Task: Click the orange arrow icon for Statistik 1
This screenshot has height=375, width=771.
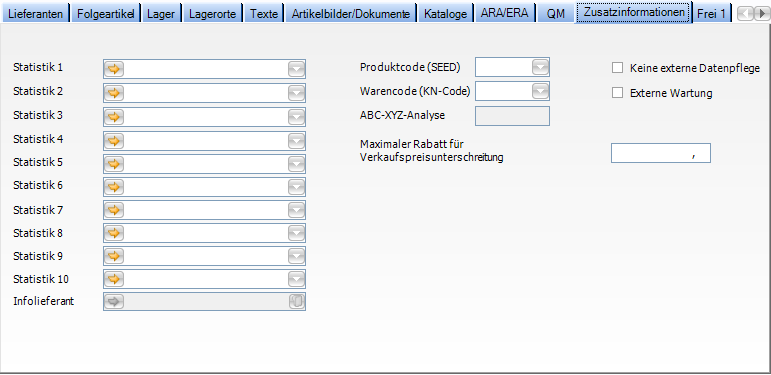Action: pos(114,69)
